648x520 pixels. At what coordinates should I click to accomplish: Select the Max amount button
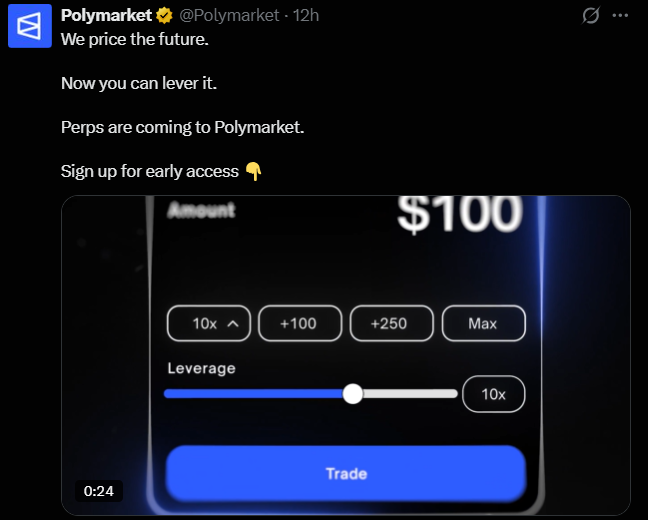click(484, 323)
